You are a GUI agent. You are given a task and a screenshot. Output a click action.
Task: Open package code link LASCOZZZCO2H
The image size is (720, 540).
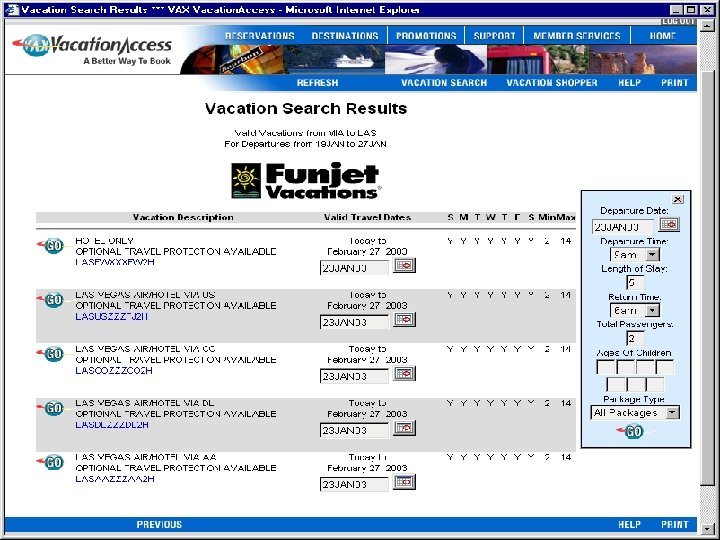click(x=114, y=371)
